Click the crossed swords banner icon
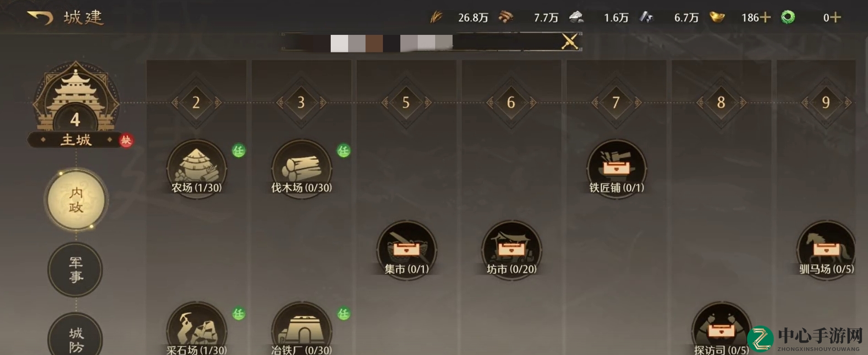This screenshot has height=355, width=868. 570,41
